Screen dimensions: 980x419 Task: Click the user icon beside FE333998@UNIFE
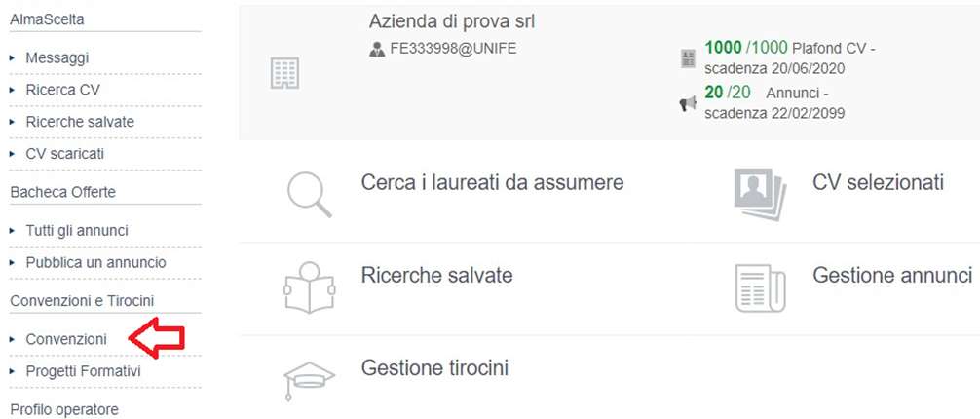tap(377, 49)
